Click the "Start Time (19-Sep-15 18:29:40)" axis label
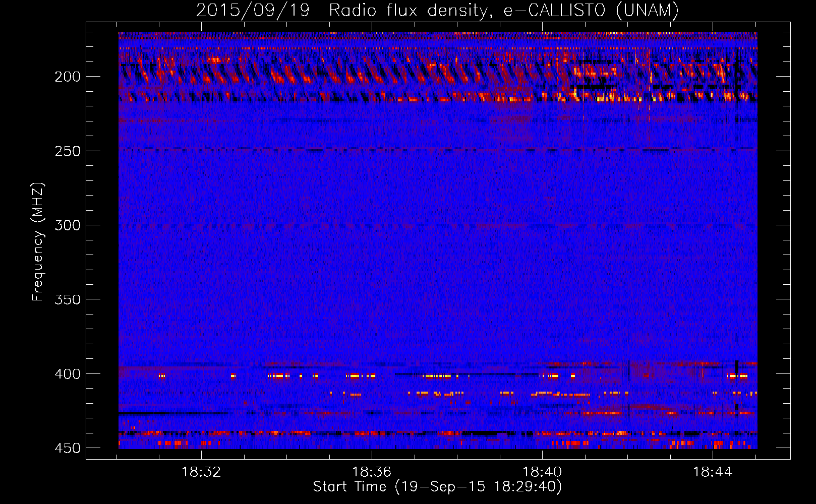The image size is (816, 504). point(437,487)
